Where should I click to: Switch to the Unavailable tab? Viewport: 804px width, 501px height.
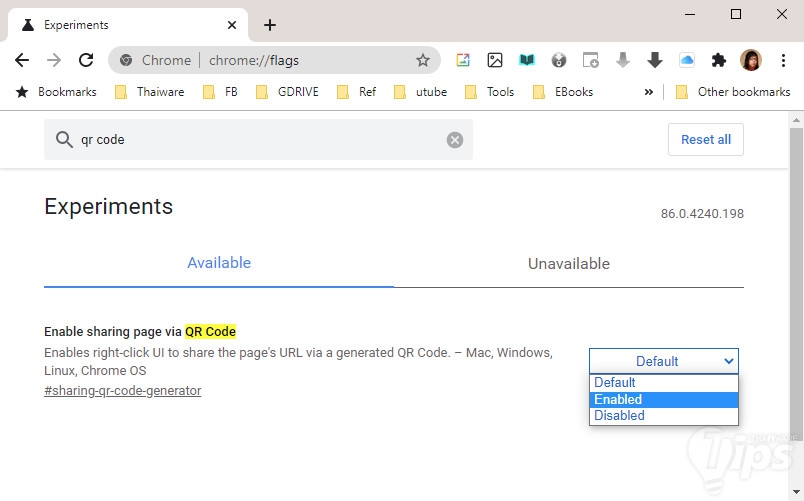coord(569,264)
